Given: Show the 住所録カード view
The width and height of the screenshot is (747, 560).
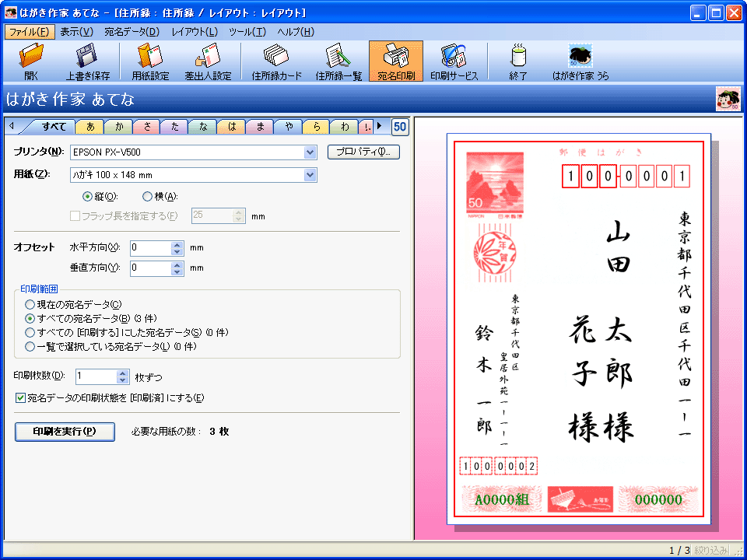Looking at the screenshot, I should [277, 61].
